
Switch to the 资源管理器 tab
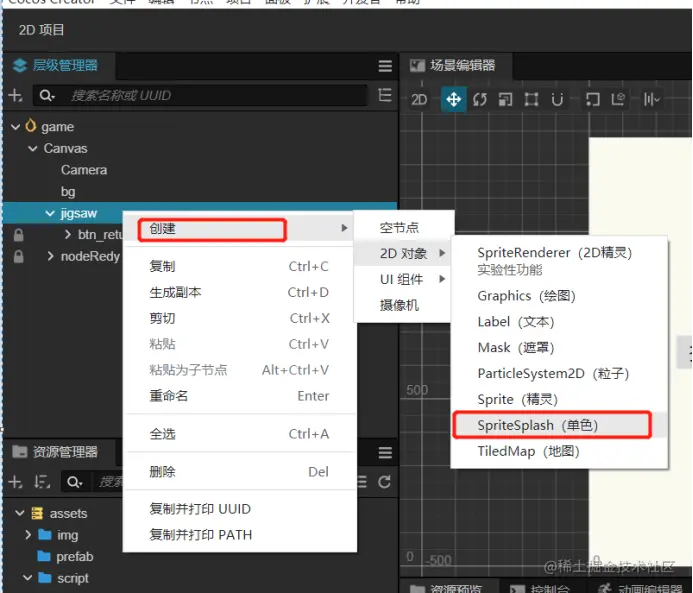[57, 452]
